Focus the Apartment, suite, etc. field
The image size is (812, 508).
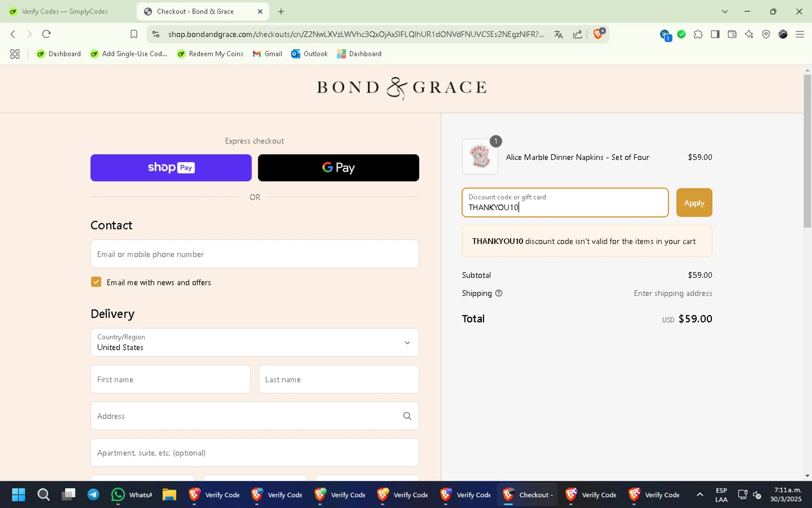pos(254,453)
